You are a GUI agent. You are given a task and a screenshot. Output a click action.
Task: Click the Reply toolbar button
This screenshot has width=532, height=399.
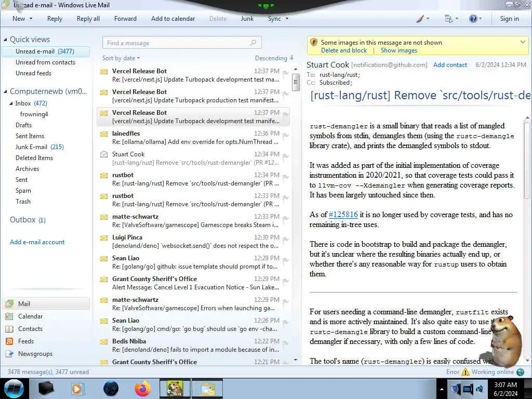55,19
